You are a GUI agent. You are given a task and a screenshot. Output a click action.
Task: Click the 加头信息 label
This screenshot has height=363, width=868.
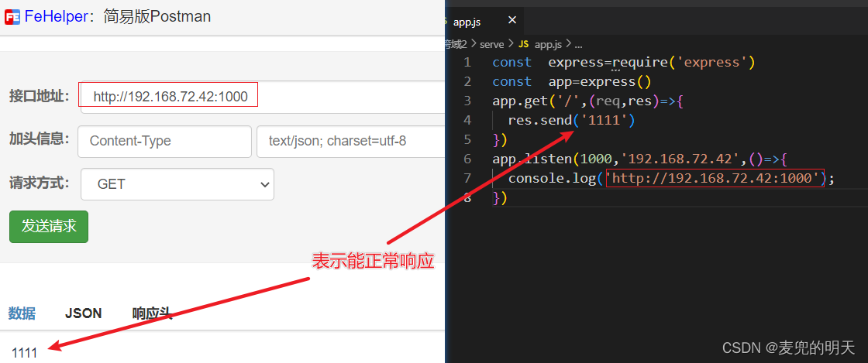(x=39, y=139)
